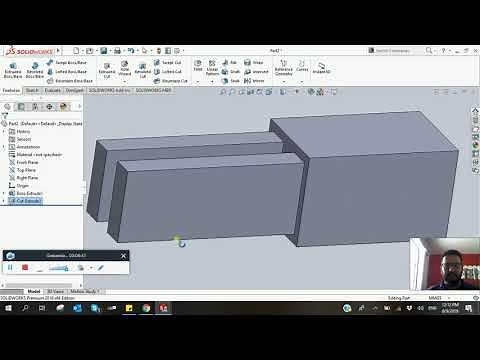Expand the Boss-Extrude1 feature node
The image size is (480, 360).
[x=4, y=193]
